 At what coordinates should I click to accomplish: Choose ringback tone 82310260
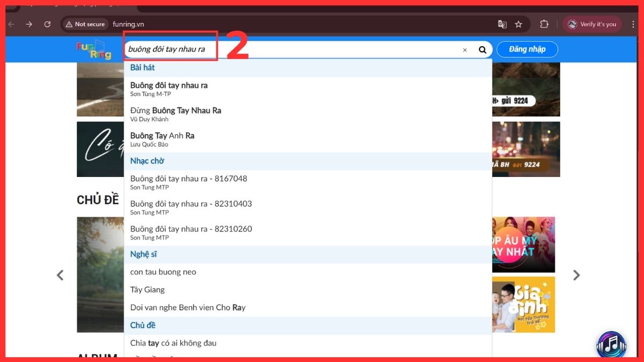tap(308, 233)
